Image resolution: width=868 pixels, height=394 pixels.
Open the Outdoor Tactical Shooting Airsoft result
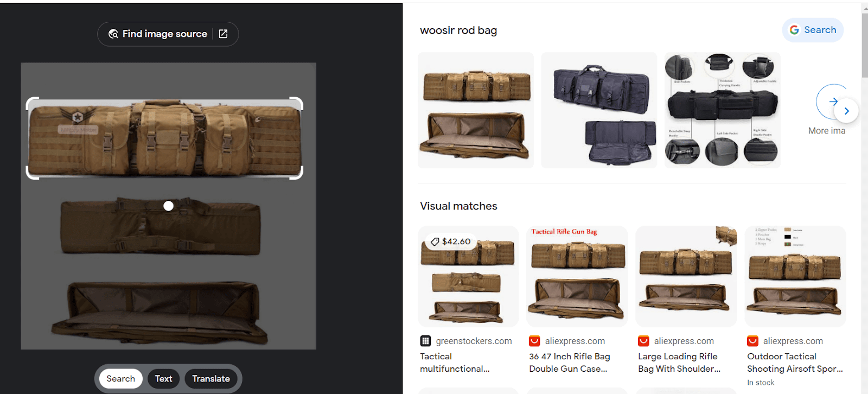click(x=795, y=363)
